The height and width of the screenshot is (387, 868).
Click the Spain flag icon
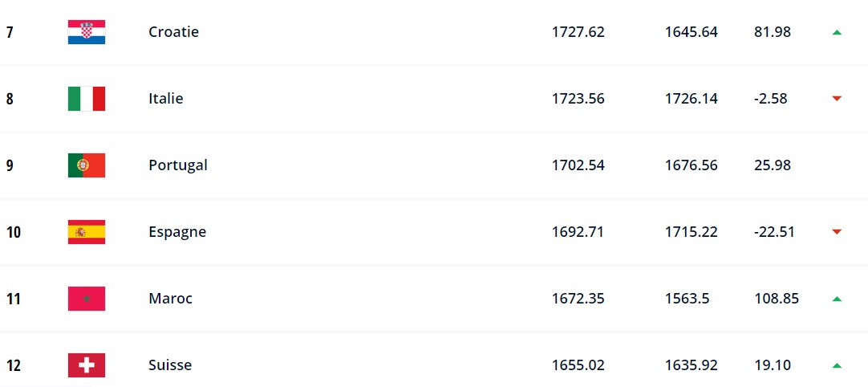[87, 232]
